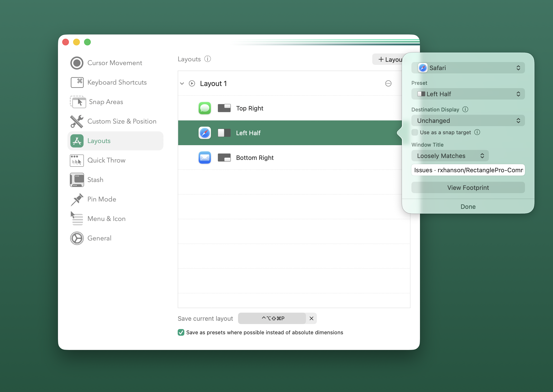Open Destination Display Unchanged dropdown

pos(468,120)
